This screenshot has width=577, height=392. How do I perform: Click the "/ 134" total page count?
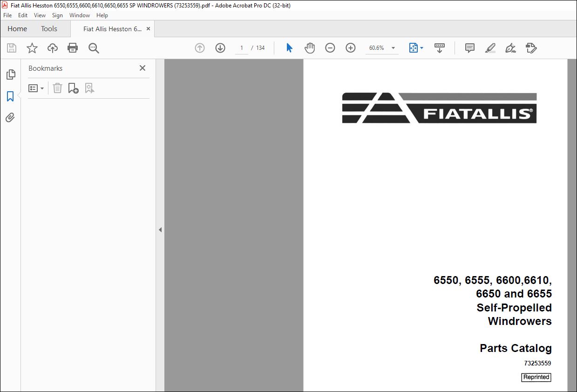point(258,48)
